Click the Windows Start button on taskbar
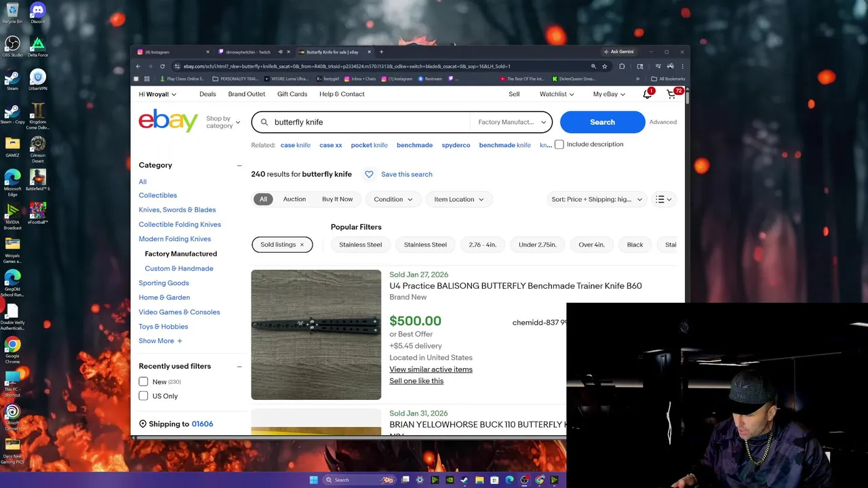Viewport: 868px width, 488px height. click(313, 480)
